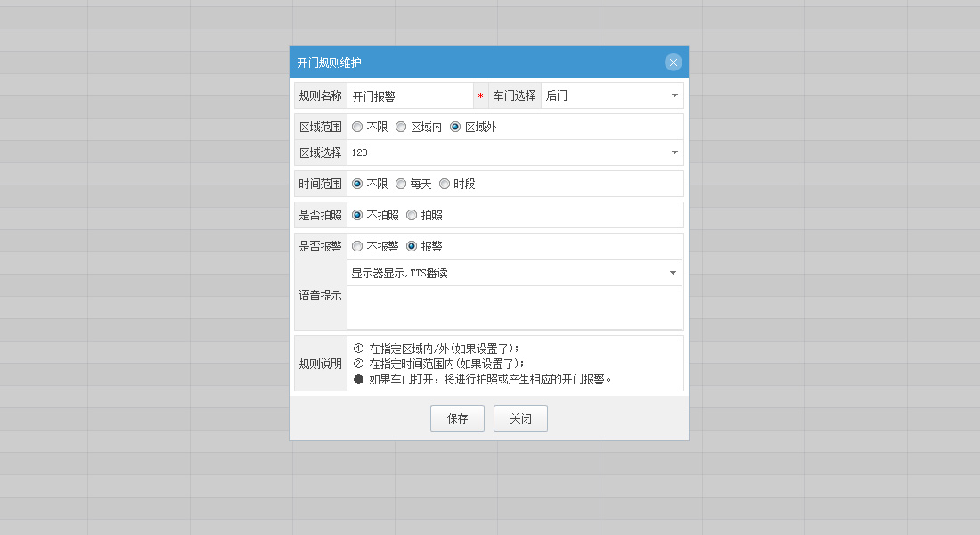Screen dimensions: 980x535
Task: Click the 区域选择 dropdown arrow
Action: pyautogui.click(x=674, y=152)
